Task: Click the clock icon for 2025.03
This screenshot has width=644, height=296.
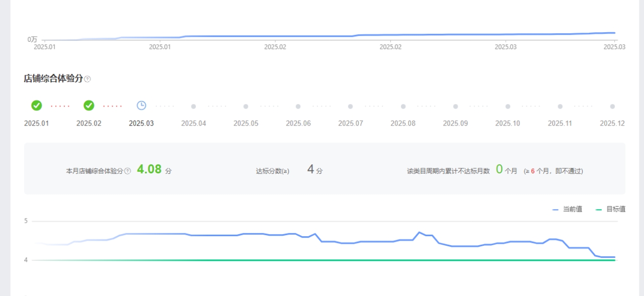Action: (x=142, y=106)
